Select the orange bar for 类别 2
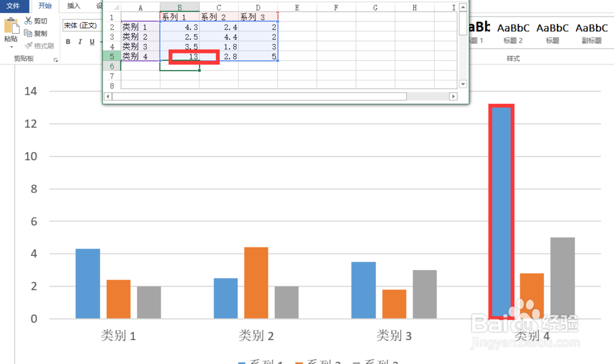Screen dimensions: 614x364 pos(256,282)
